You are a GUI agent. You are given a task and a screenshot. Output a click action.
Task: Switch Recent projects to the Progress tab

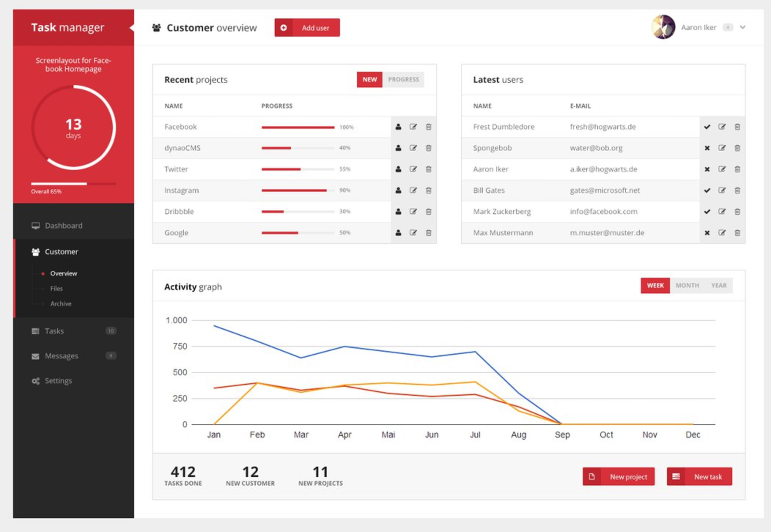pos(403,80)
